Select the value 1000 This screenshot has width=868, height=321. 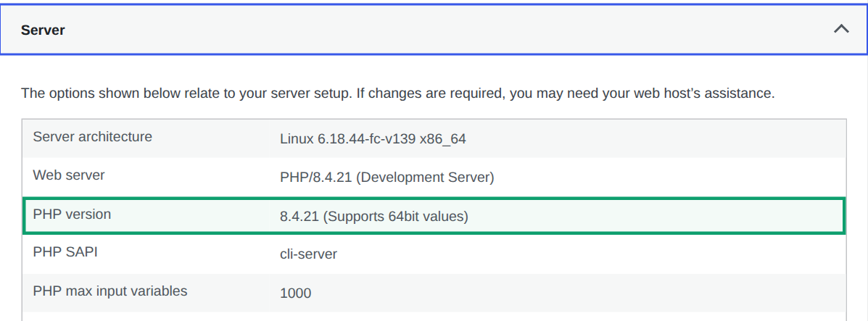tap(296, 293)
